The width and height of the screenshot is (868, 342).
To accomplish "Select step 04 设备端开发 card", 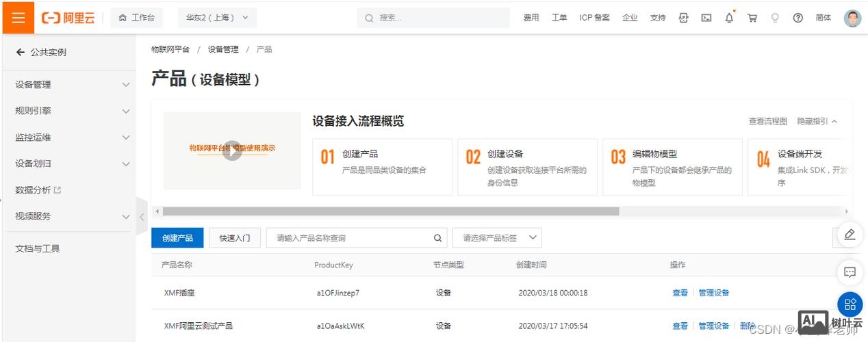I will 799,167.
